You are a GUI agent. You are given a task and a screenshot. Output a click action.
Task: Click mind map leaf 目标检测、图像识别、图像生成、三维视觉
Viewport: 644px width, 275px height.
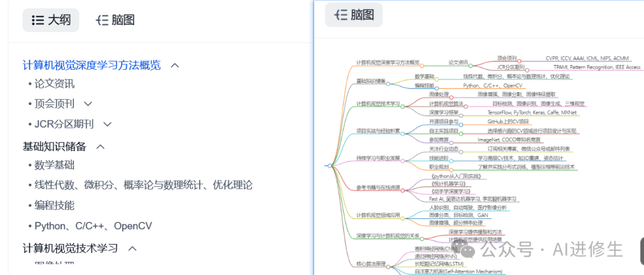pos(538,103)
